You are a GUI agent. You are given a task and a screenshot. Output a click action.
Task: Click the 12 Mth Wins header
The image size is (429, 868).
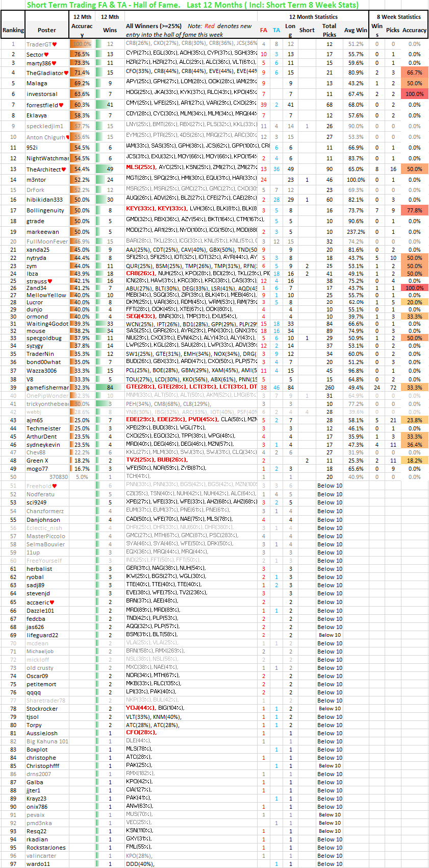point(110,23)
